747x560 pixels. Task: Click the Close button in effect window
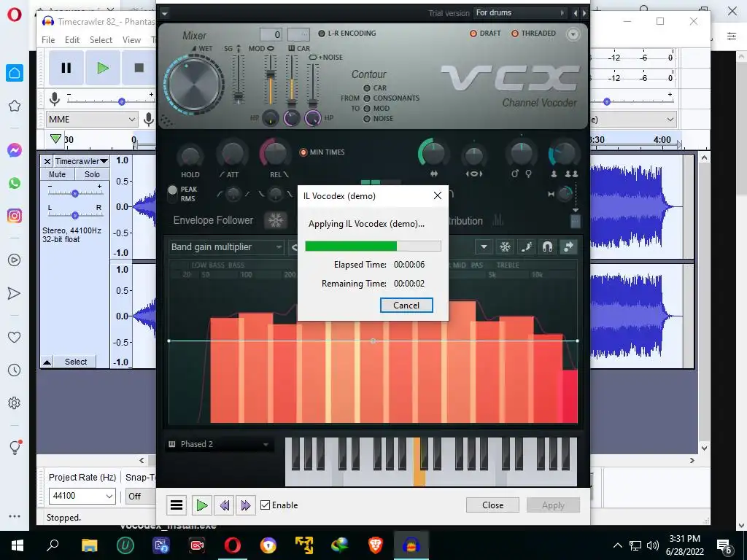click(x=492, y=505)
